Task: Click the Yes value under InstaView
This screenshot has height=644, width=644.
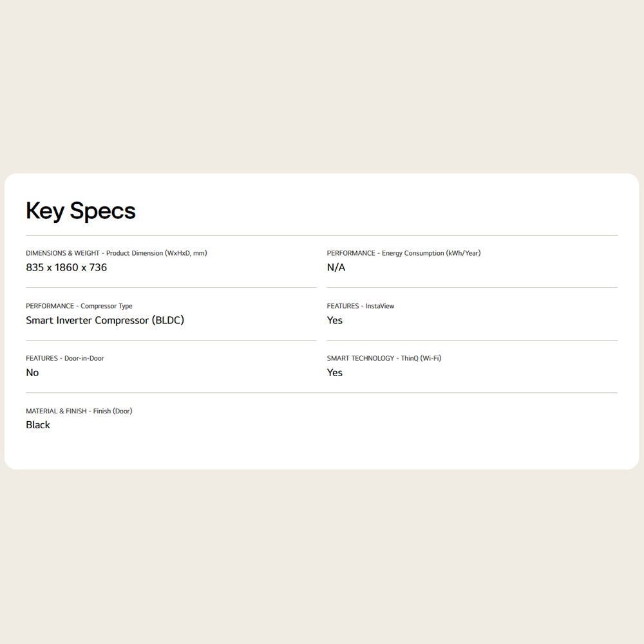Action: [335, 320]
